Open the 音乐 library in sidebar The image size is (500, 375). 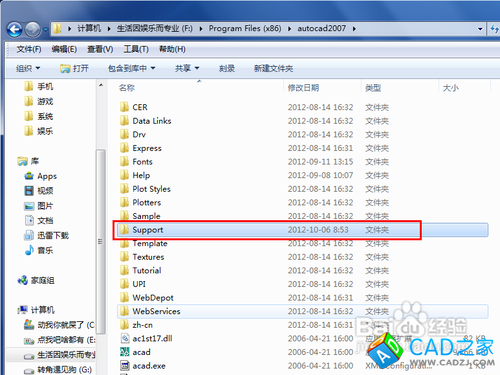coord(39,250)
